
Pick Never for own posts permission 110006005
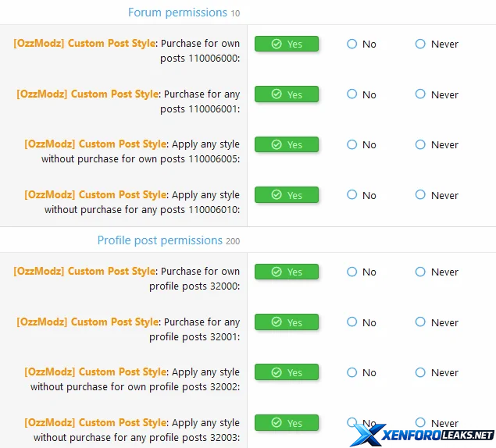pos(437,145)
